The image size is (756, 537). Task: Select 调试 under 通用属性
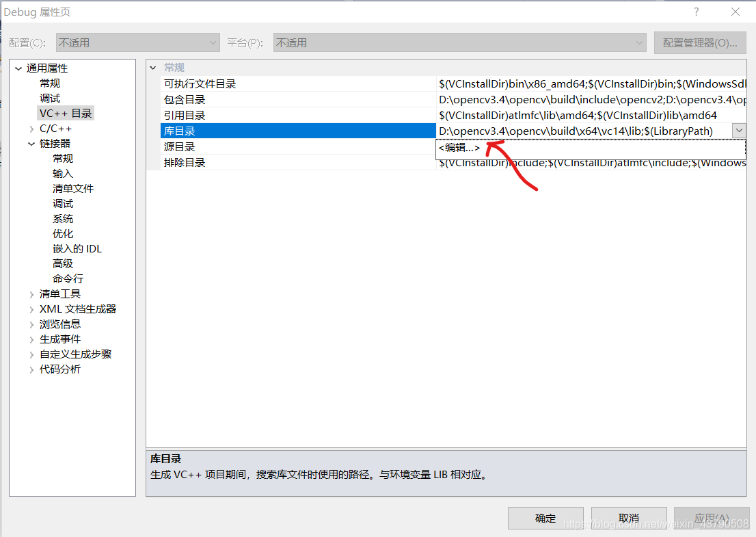pos(50,99)
